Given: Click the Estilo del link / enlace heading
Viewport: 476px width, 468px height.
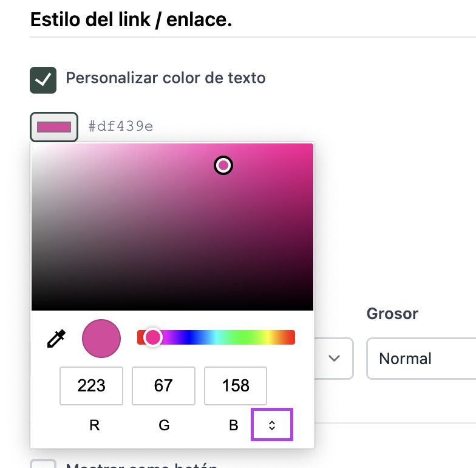Looking at the screenshot, I should click(131, 19).
